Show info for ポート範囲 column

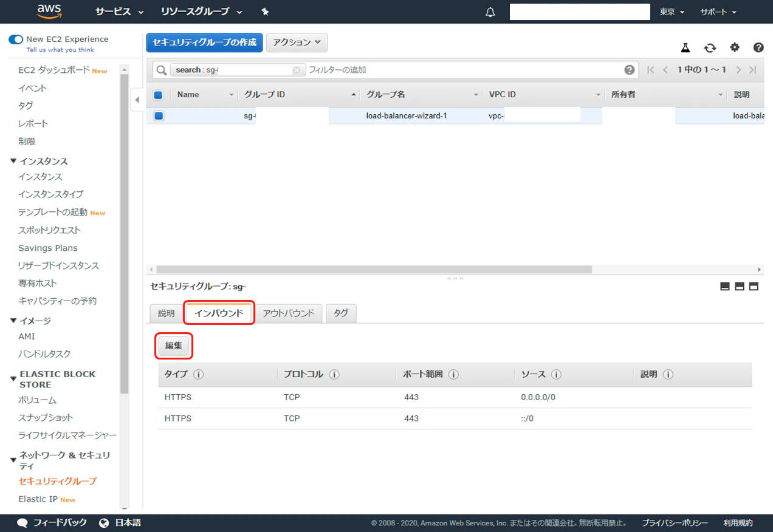point(453,375)
